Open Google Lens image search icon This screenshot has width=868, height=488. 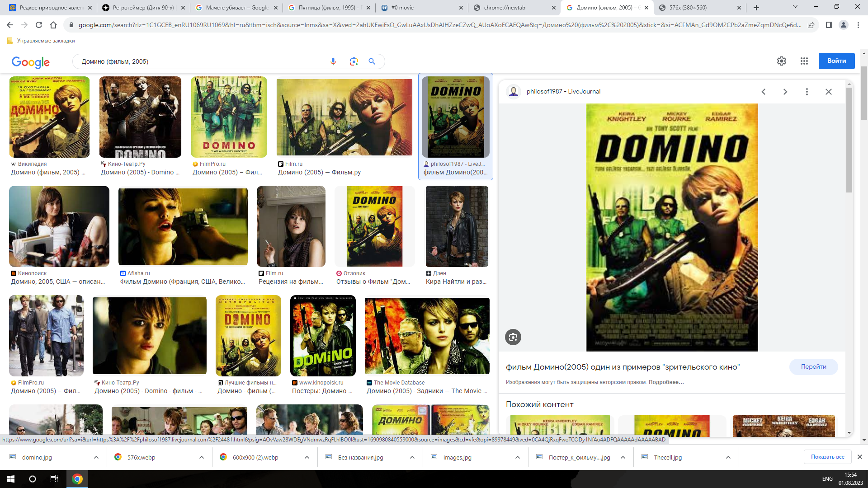pos(354,61)
